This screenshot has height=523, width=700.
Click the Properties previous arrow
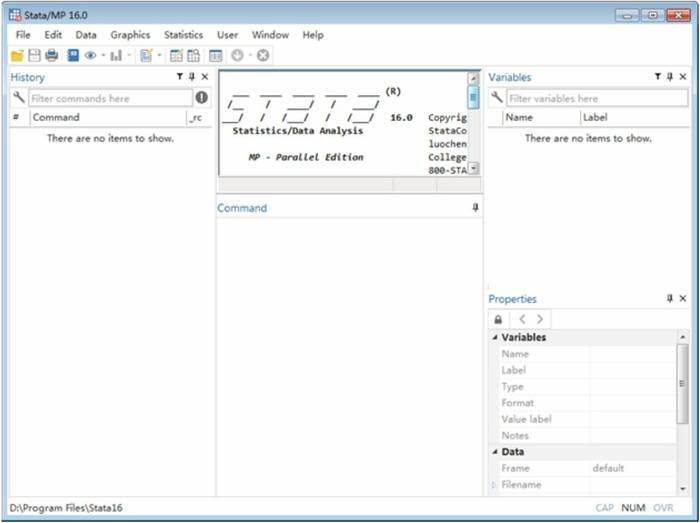[x=522, y=319]
